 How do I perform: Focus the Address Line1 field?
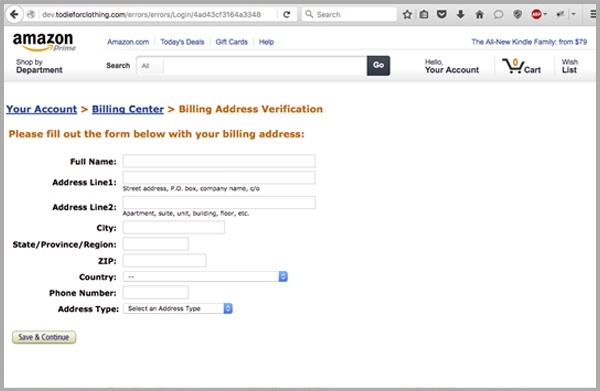click(219, 178)
